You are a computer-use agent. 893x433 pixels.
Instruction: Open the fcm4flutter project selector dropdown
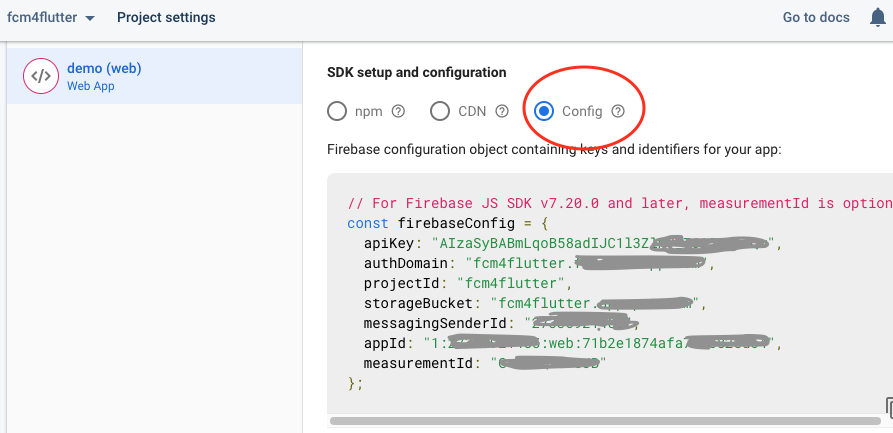[50, 18]
